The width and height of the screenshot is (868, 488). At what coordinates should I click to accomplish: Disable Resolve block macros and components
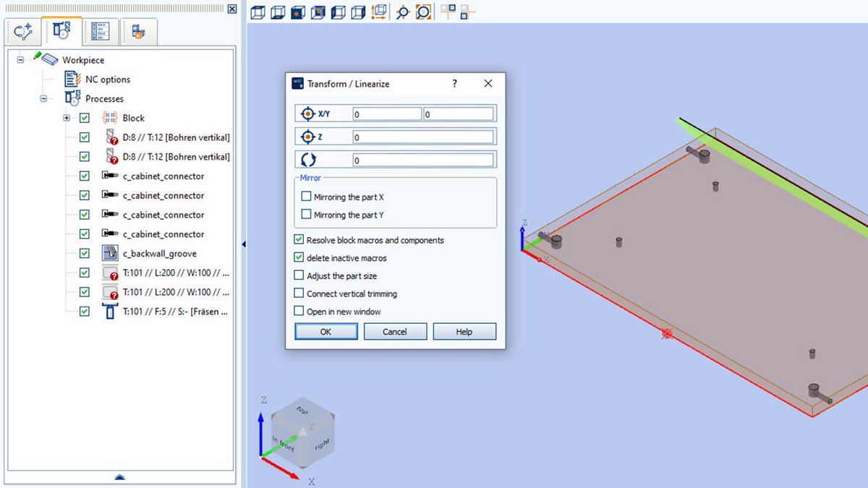tap(299, 240)
